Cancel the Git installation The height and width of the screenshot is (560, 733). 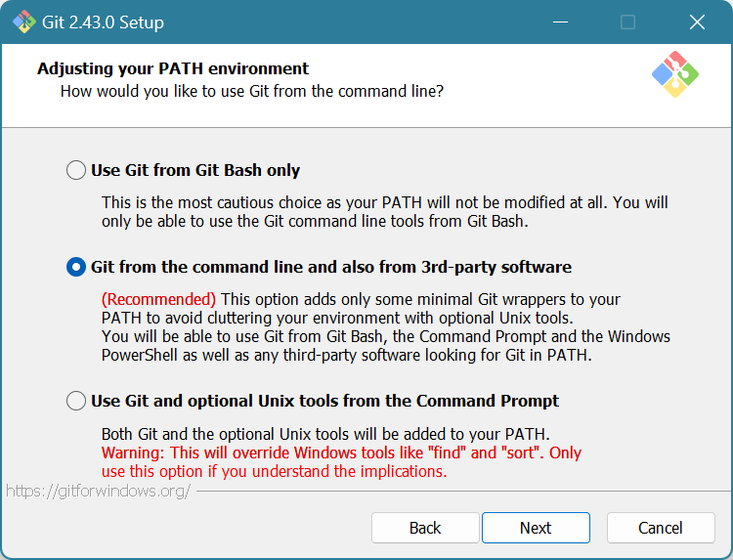(x=661, y=528)
